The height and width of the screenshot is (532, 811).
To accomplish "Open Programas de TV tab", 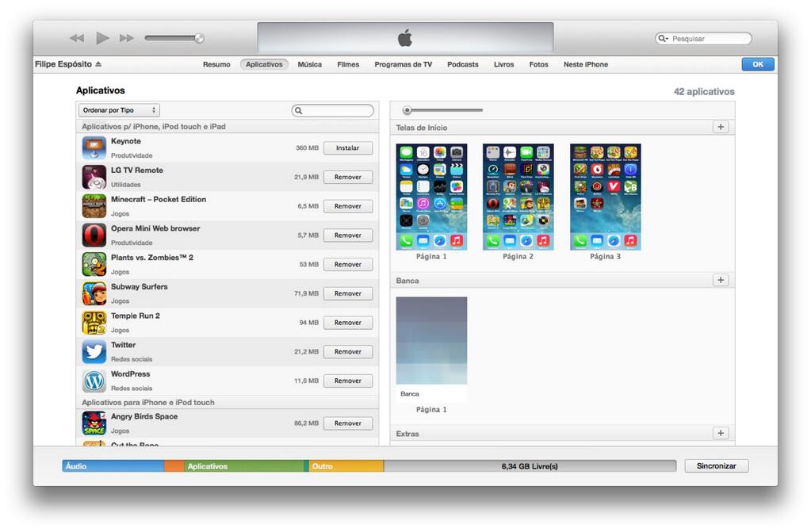I will point(404,65).
